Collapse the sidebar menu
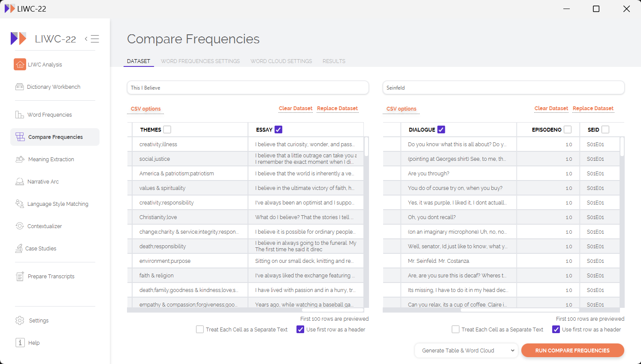Image resolution: width=641 pixels, height=364 pixels. tap(92, 39)
